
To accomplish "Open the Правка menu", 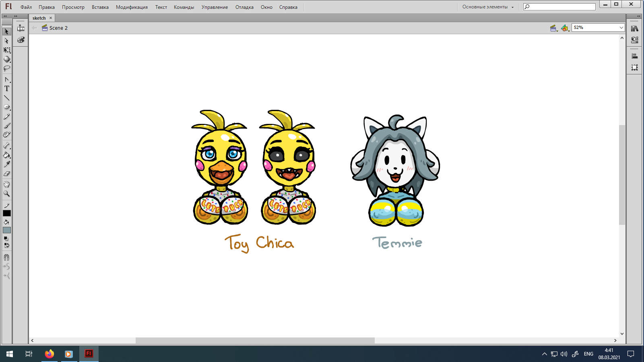I will coord(47,7).
